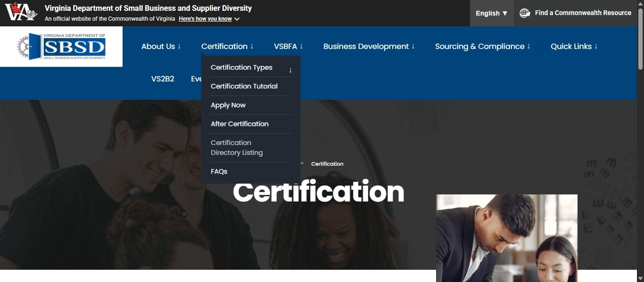Click the Virginia Department of Small Business title
The image size is (644, 282).
tap(148, 8)
